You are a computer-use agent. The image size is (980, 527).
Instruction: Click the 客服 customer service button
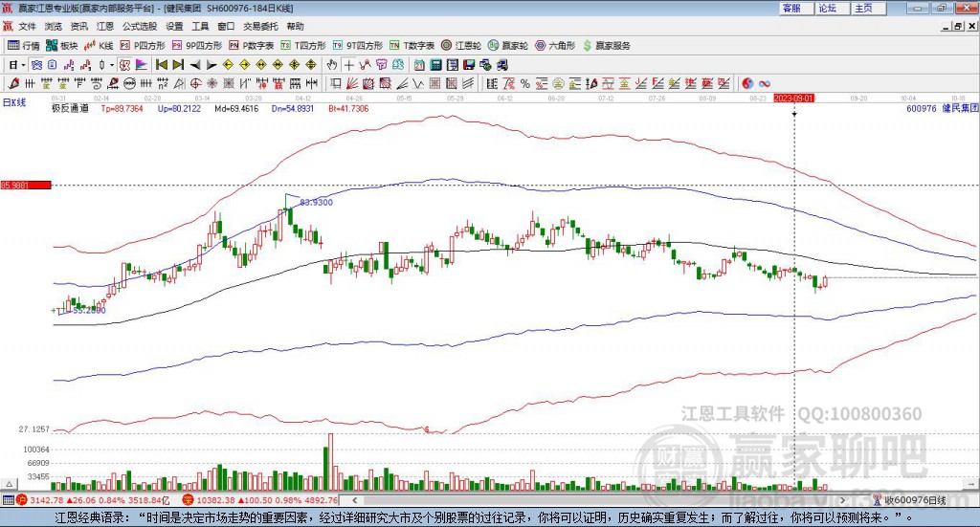tap(796, 8)
